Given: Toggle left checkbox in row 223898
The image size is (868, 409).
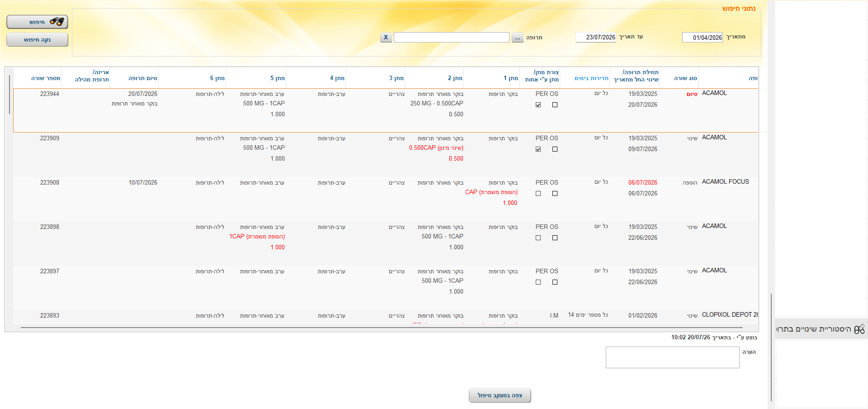Looking at the screenshot, I should (x=538, y=238).
